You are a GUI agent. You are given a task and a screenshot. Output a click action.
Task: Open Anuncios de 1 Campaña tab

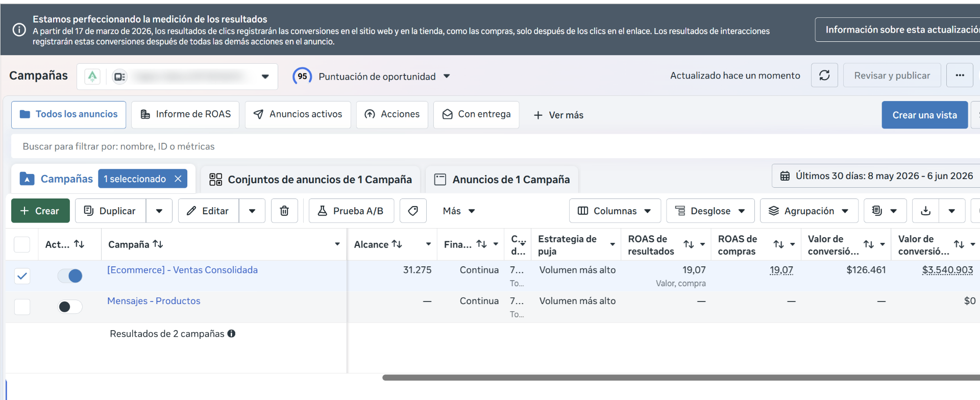click(502, 179)
